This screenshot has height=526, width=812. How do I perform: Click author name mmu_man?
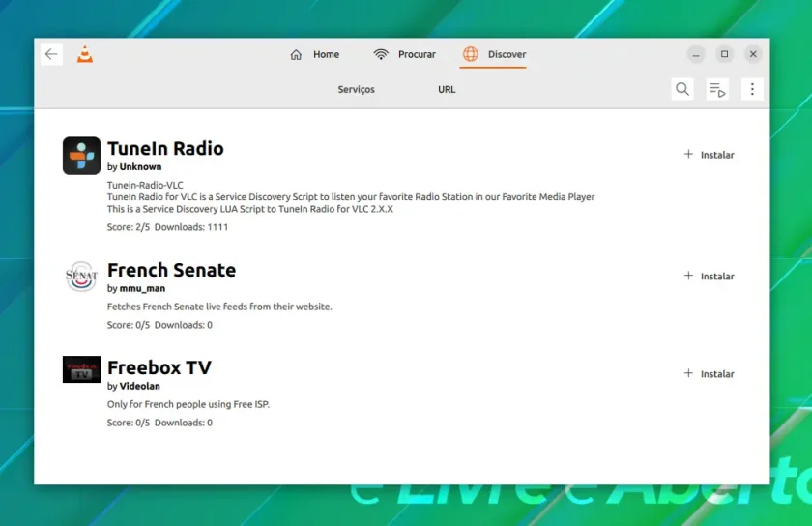coord(142,289)
